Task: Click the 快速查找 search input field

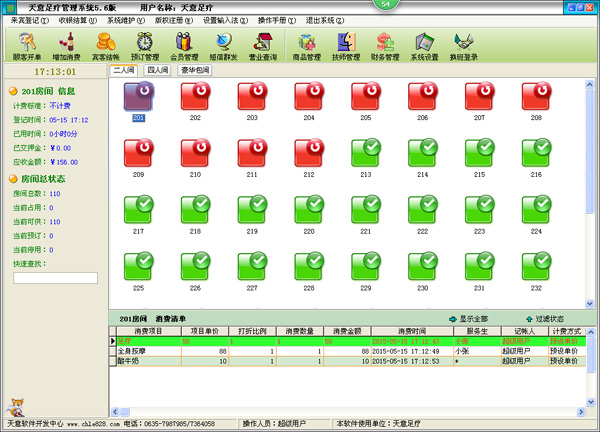Action: (54, 278)
